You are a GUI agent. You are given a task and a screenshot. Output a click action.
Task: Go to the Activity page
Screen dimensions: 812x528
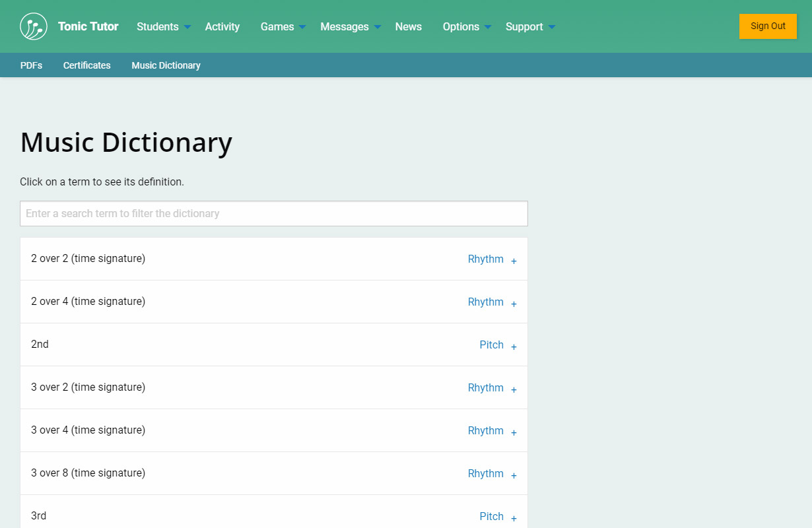tap(222, 26)
